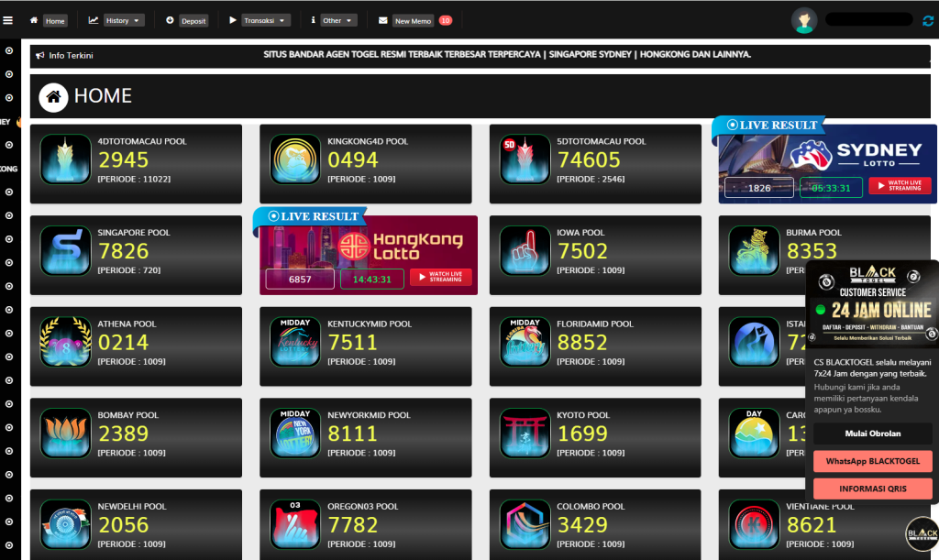Click the BOMBAY result 2389
939x560 pixels.
tap(124, 434)
